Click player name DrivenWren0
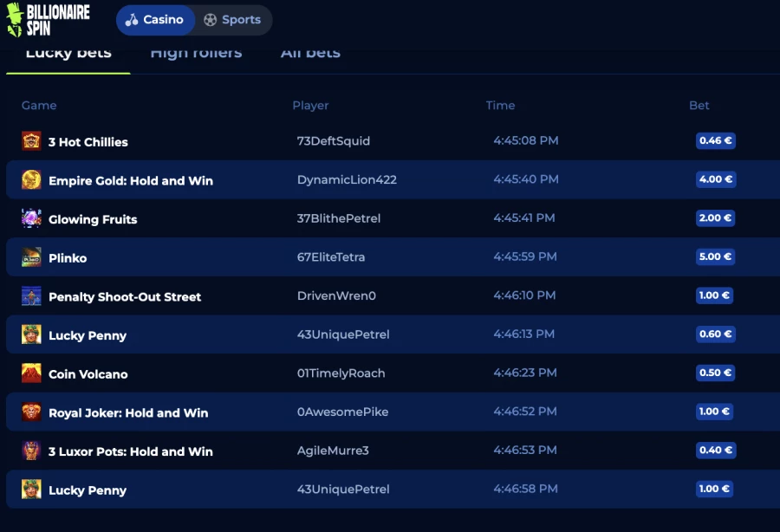The height and width of the screenshot is (532, 780). (336, 296)
